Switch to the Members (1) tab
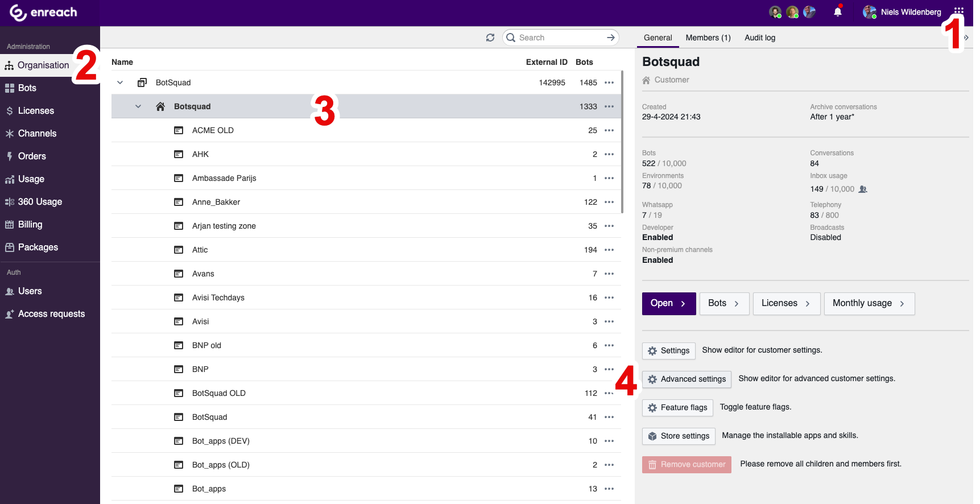 pos(708,38)
